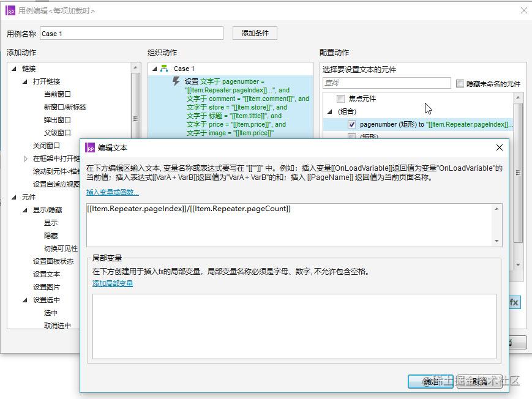Select the 弹出窗口 action
This screenshot has height=399, width=532.
coord(58,120)
